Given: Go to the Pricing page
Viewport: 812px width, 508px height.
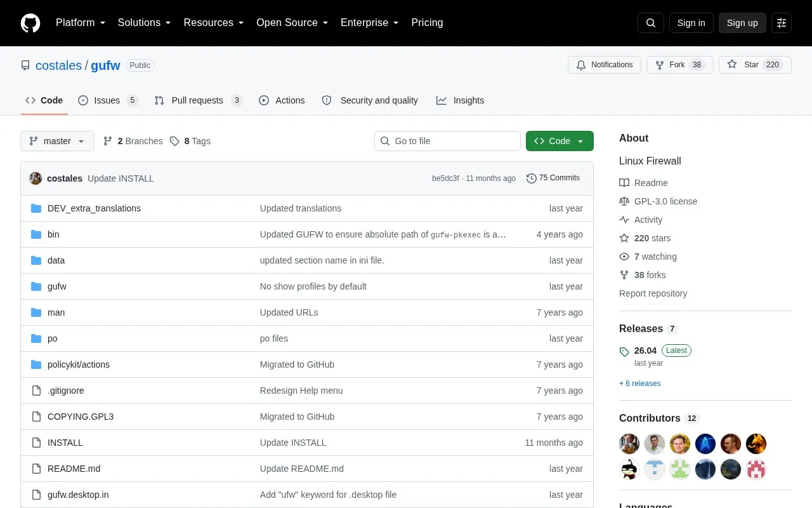Looking at the screenshot, I should tap(427, 23).
